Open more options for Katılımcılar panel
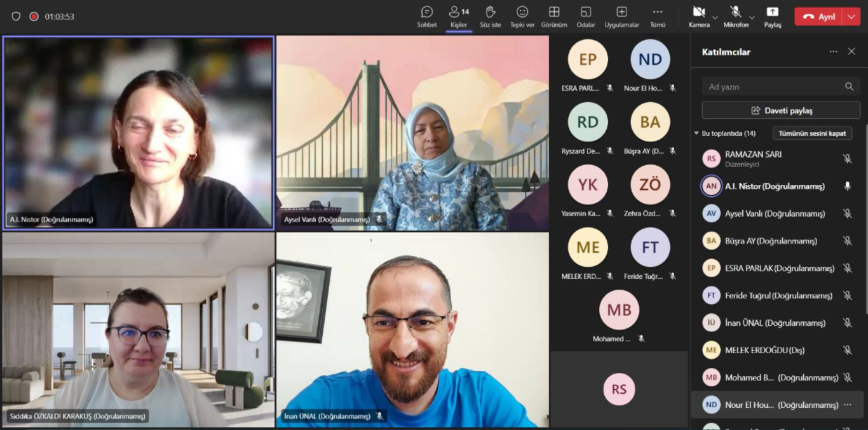 pyautogui.click(x=833, y=52)
